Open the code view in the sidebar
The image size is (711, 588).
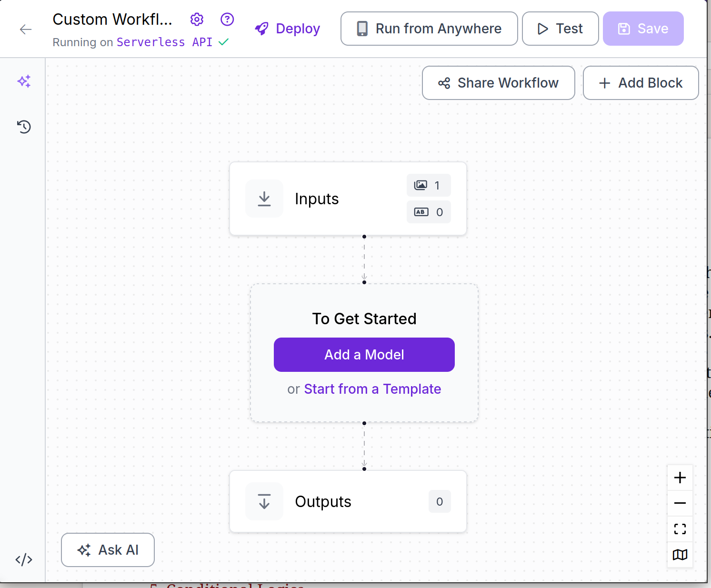[23, 559]
